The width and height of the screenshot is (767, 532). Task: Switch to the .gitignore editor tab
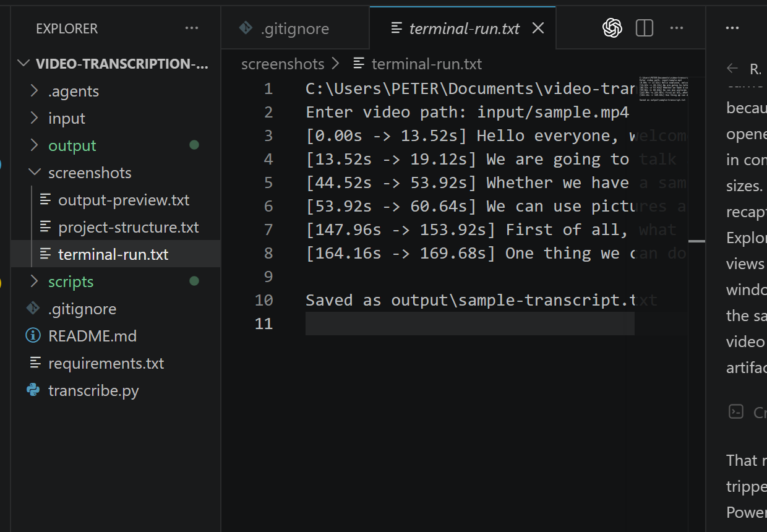coord(295,28)
